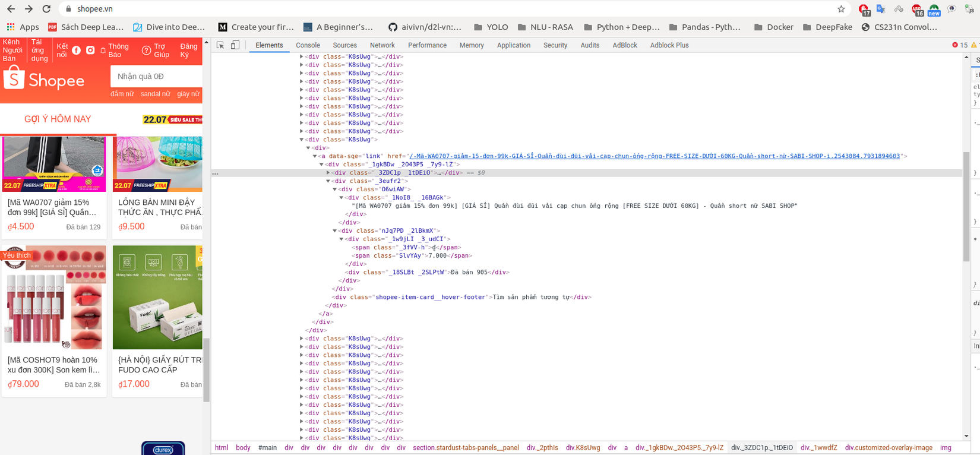This screenshot has height=455, width=980.
Task: Bookmark this page with the star icon
Action: (x=841, y=9)
